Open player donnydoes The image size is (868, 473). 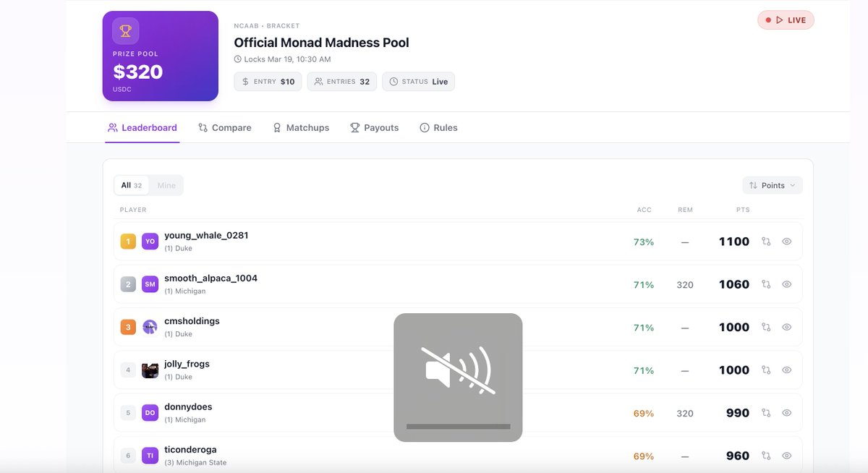(x=188, y=406)
